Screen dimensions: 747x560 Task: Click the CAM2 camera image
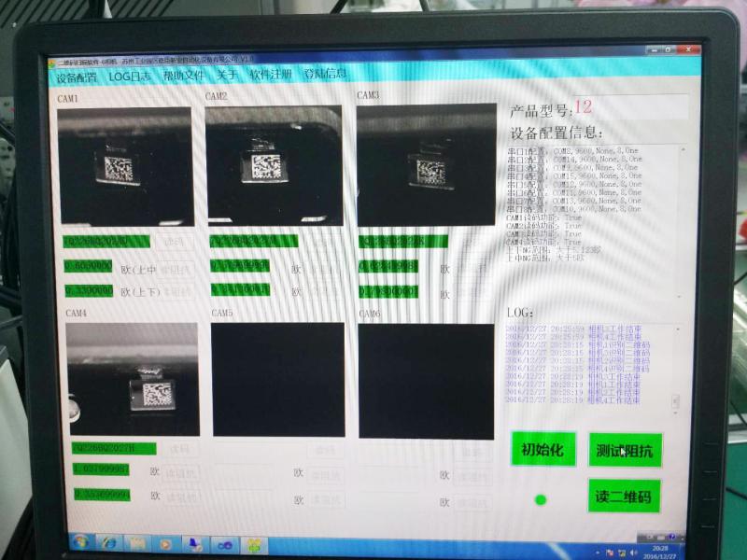274,165
